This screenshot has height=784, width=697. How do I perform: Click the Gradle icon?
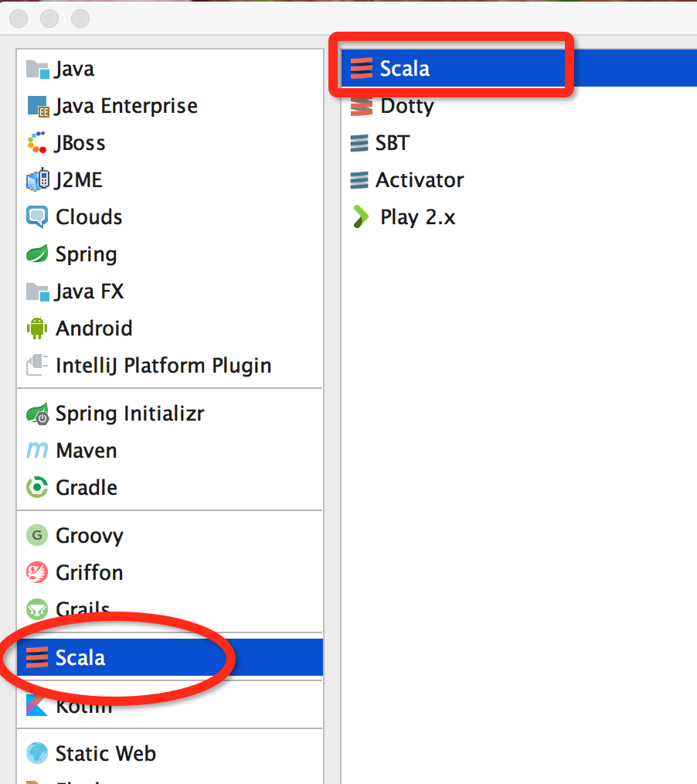(x=36, y=487)
